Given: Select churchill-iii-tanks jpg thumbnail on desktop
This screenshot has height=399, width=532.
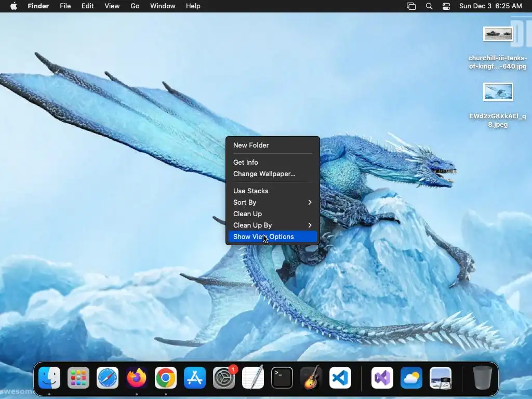Looking at the screenshot, I should coord(498,34).
